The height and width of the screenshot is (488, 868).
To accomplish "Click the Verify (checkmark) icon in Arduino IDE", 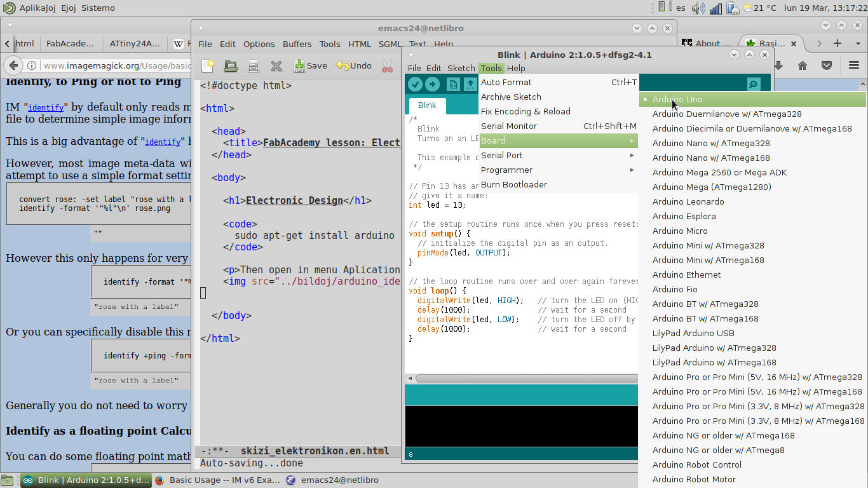I will 414,84.
